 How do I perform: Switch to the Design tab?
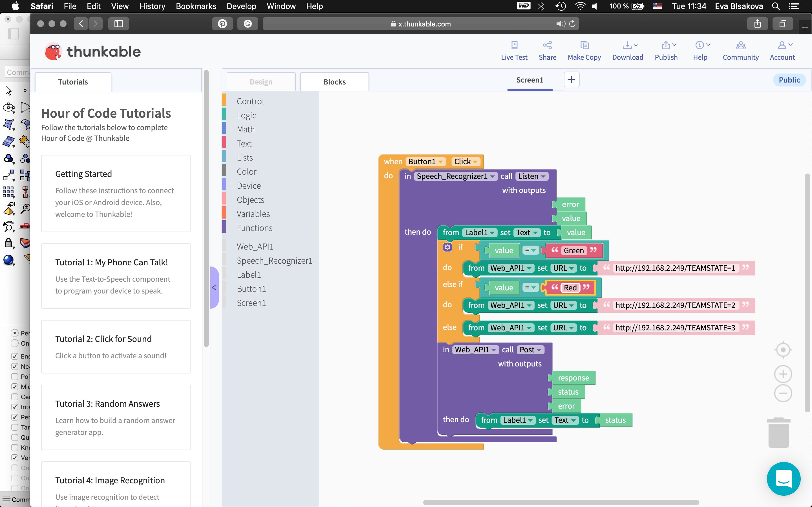click(x=261, y=82)
